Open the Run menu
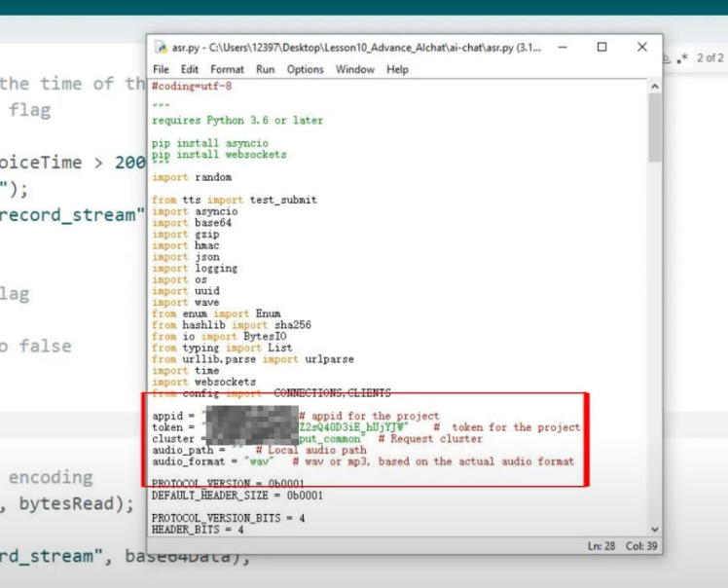 [x=265, y=69]
